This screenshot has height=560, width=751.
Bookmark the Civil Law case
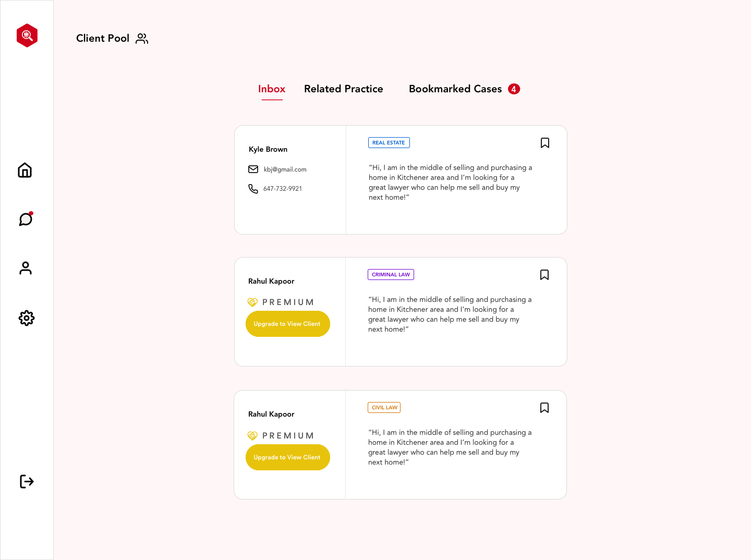point(544,408)
